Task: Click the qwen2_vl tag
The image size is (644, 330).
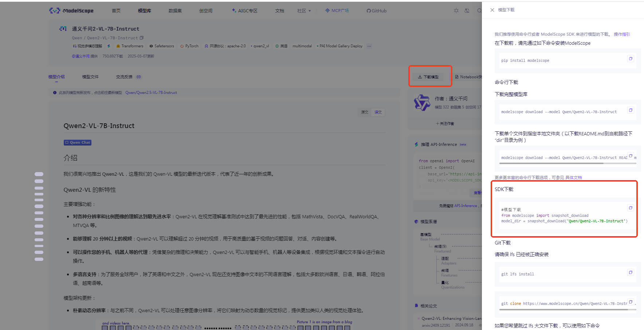Action: [x=260, y=46]
